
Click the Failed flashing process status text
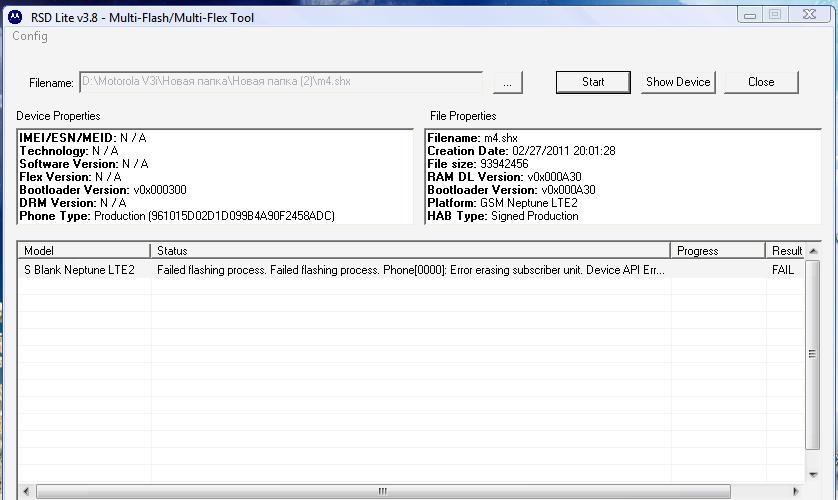pyautogui.click(x=410, y=270)
